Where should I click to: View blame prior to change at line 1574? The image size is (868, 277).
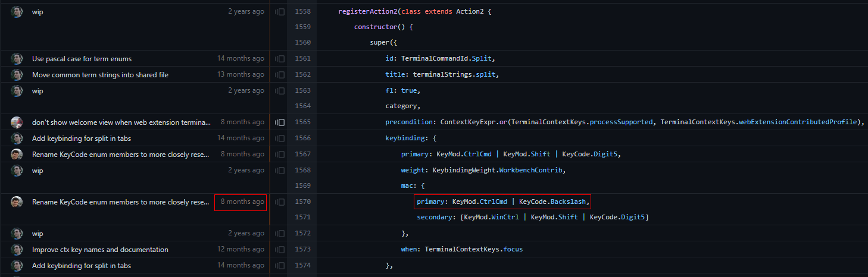(280, 266)
